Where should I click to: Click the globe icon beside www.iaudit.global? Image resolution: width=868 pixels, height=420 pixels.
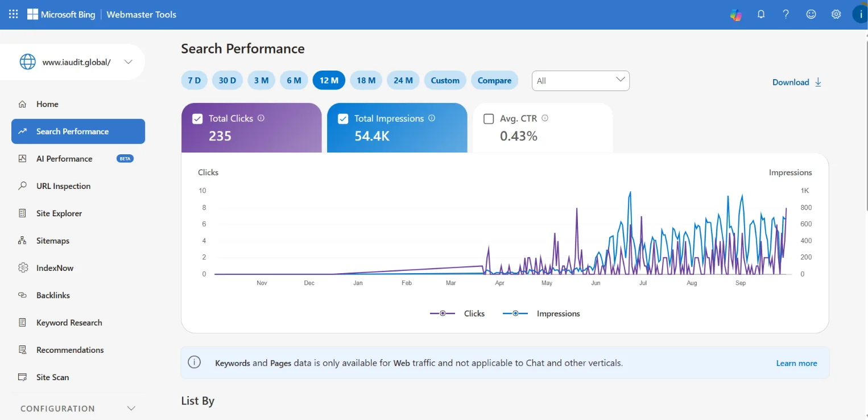click(27, 62)
